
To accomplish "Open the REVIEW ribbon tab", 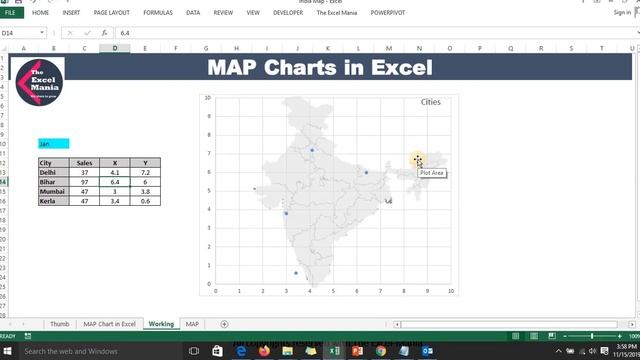I will tap(223, 13).
